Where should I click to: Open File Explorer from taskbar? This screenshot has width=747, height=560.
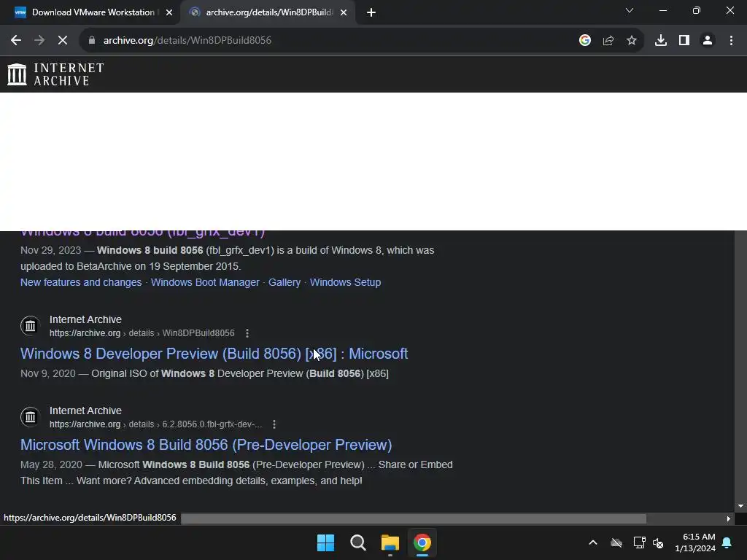tap(390, 542)
